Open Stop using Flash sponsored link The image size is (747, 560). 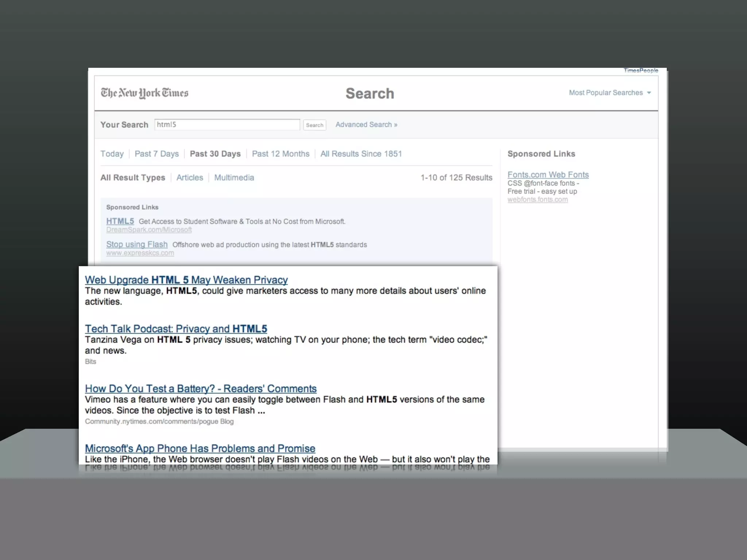[137, 244]
